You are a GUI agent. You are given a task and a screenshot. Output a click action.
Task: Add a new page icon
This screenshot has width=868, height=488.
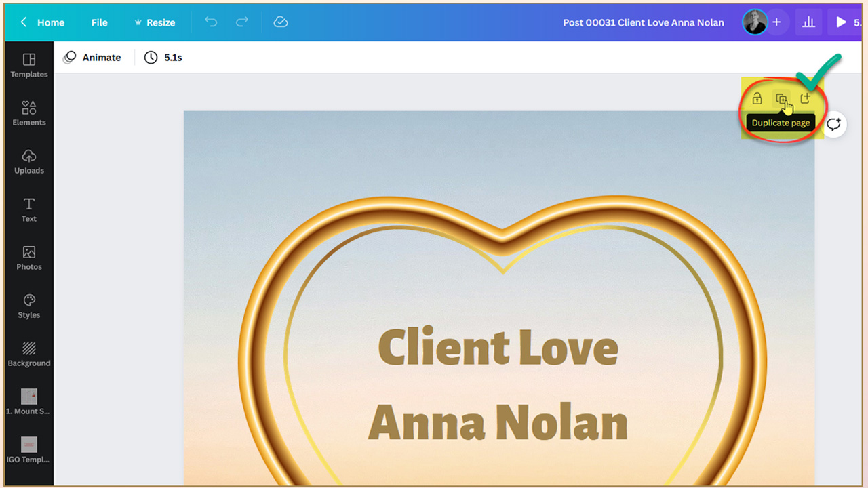[x=805, y=99]
